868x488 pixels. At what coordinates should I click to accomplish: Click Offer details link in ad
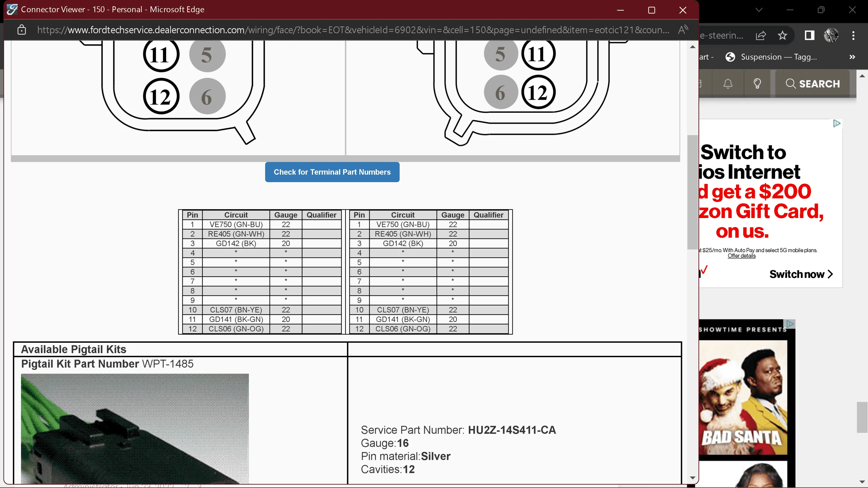(x=741, y=256)
